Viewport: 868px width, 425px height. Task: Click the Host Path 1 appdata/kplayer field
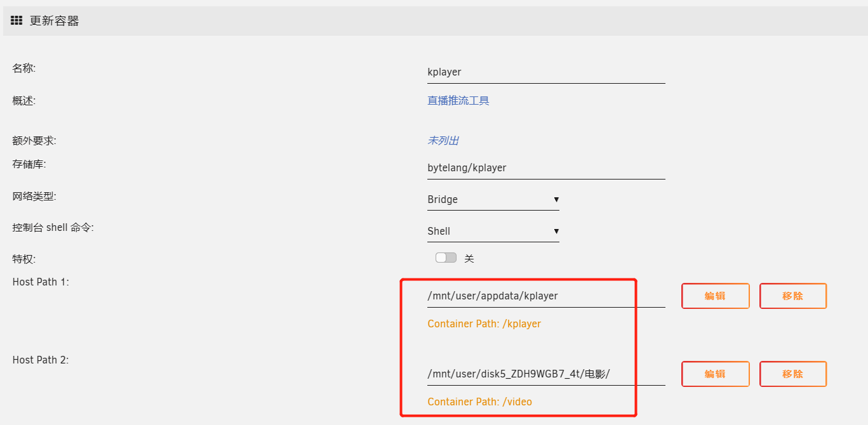(545, 296)
